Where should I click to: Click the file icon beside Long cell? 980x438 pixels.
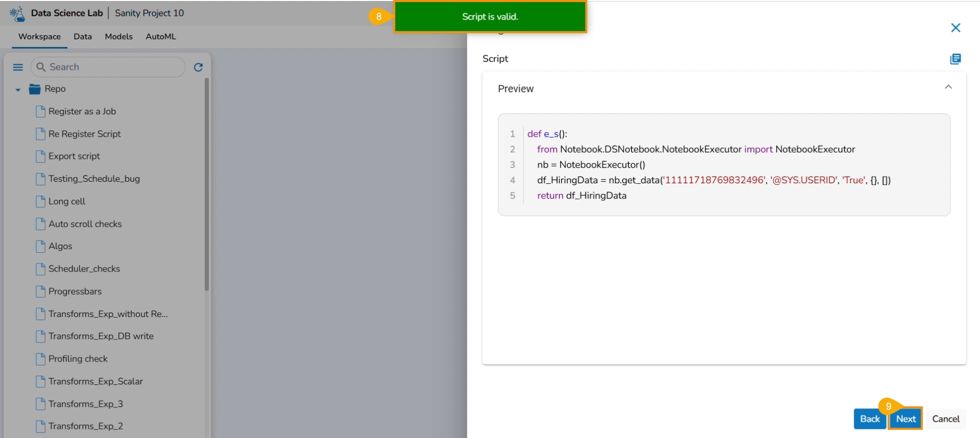point(40,202)
